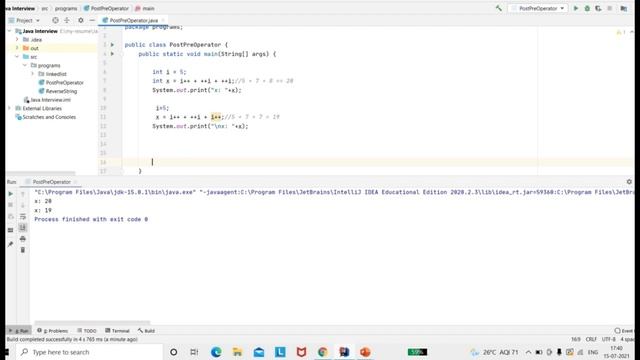Click console line 'x: 20'
640x360 pixels.
click(x=43, y=201)
